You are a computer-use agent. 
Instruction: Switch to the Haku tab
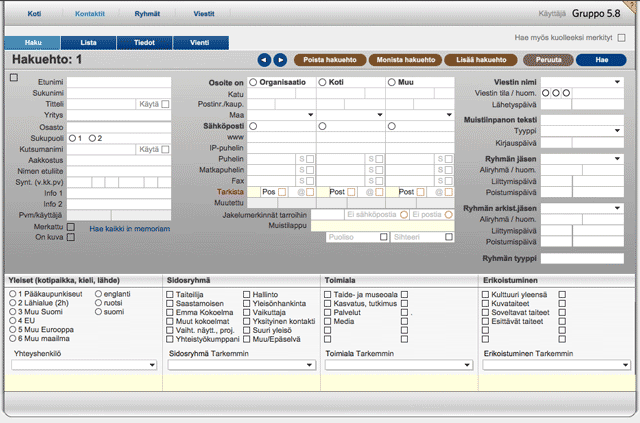coord(33,42)
